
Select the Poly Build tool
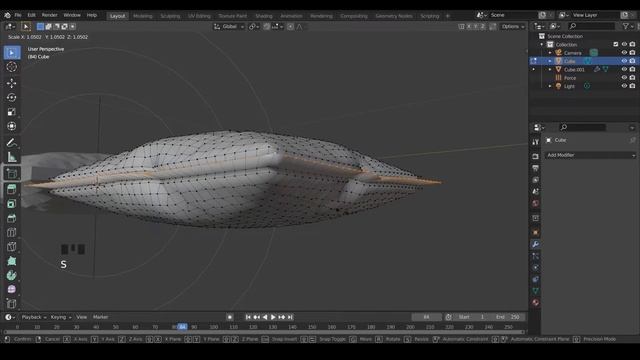[x=12, y=261]
